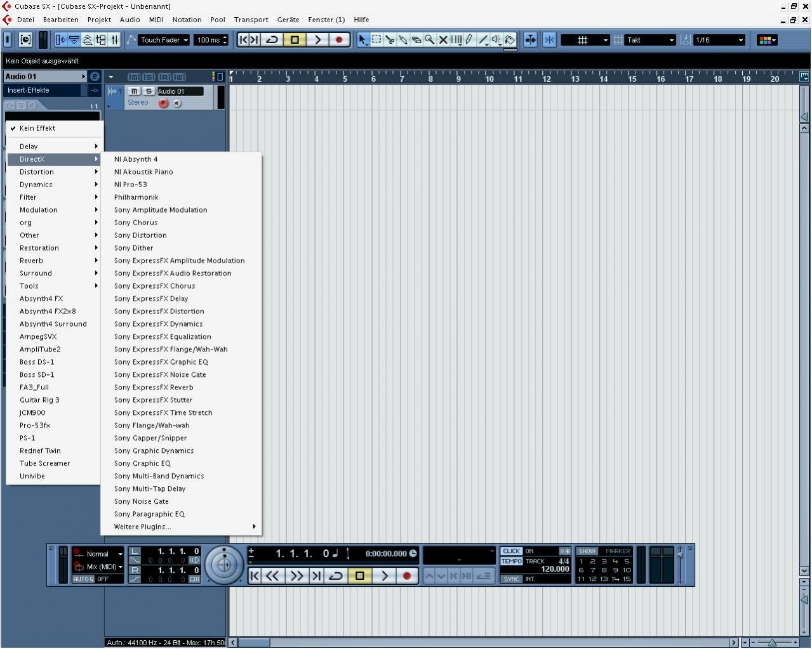Solo the Audio 01 track
Viewport: 812px width, 649px height.
(149, 91)
